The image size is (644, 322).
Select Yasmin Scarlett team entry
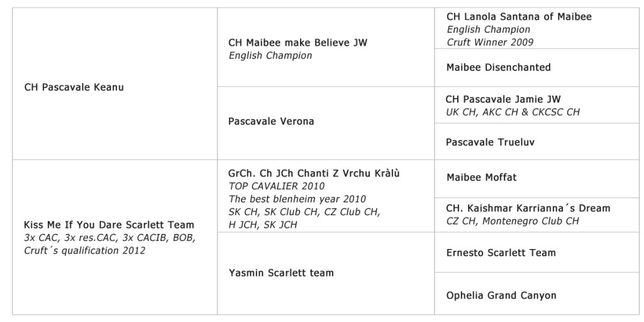[x=280, y=273]
